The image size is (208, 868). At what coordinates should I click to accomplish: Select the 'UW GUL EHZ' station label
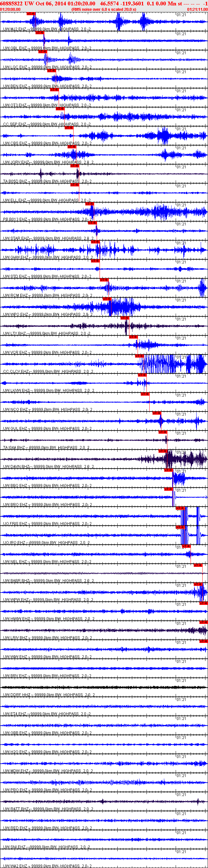[x=15, y=429]
